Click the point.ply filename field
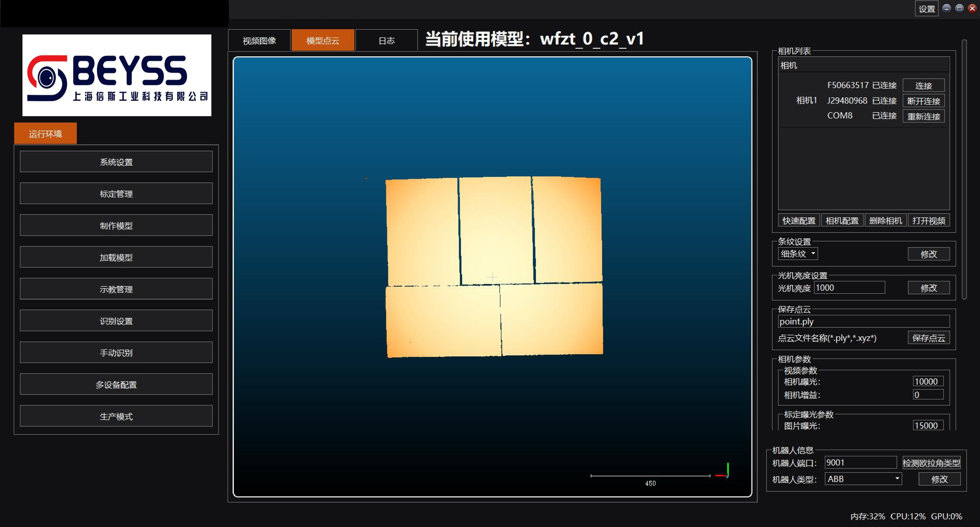This screenshot has width=980, height=527. 864,322
